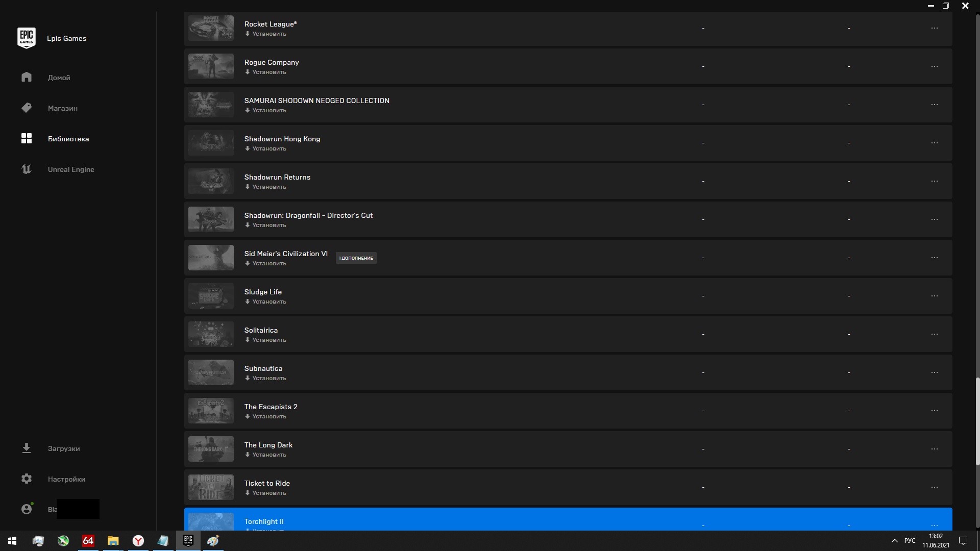Open options menu for Shadowrun: Dragonfall
The width and height of the screenshot is (980, 551).
tap(934, 219)
